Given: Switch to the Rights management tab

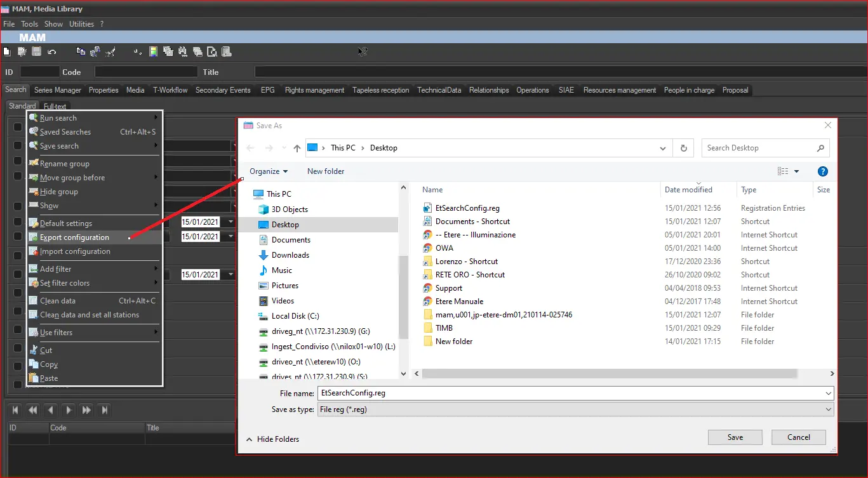Looking at the screenshot, I should [314, 90].
